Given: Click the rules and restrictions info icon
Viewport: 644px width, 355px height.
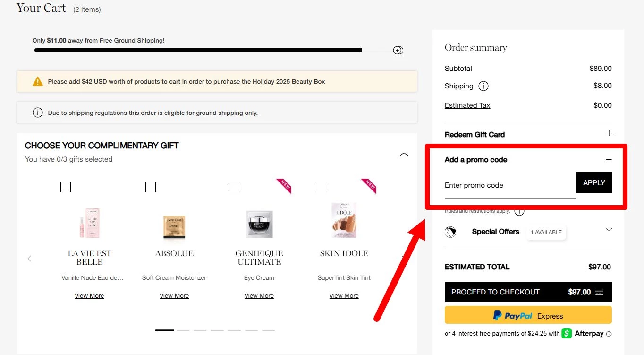Looking at the screenshot, I should click(519, 211).
